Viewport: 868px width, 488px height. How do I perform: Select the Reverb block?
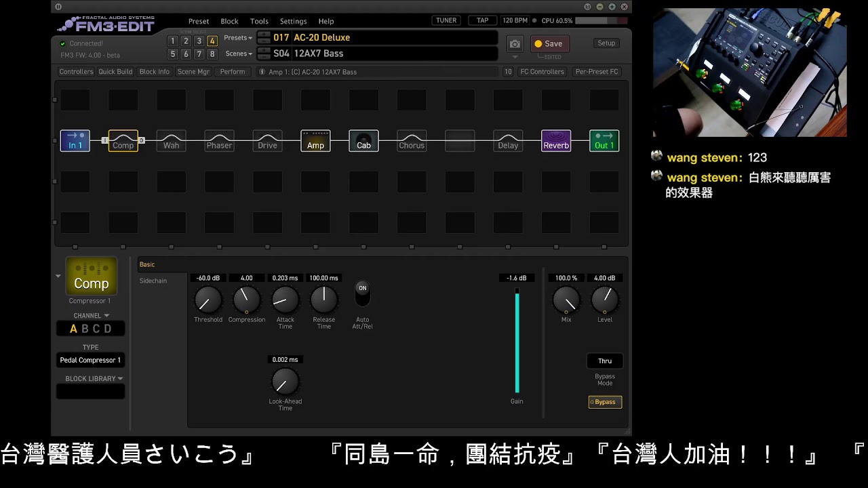point(556,141)
